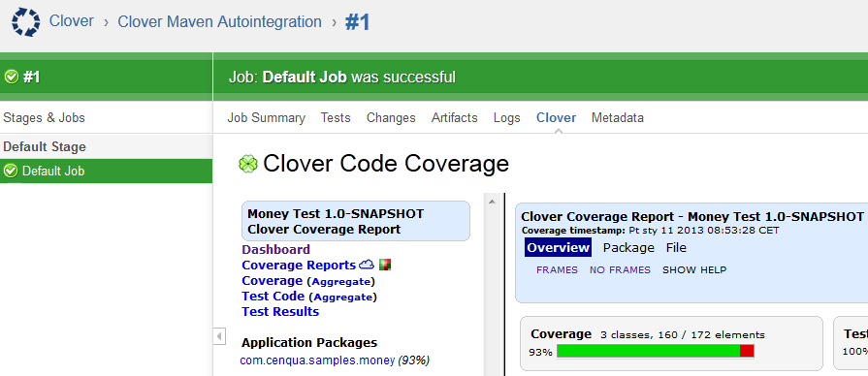Go to Clover Maven Autointegration breadcrumb
This screenshot has width=868, height=376.
coord(220,22)
